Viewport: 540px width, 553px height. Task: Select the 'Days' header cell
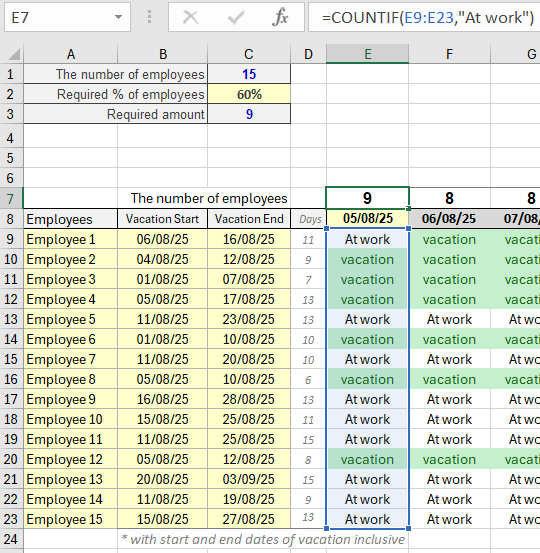[x=309, y=219]
